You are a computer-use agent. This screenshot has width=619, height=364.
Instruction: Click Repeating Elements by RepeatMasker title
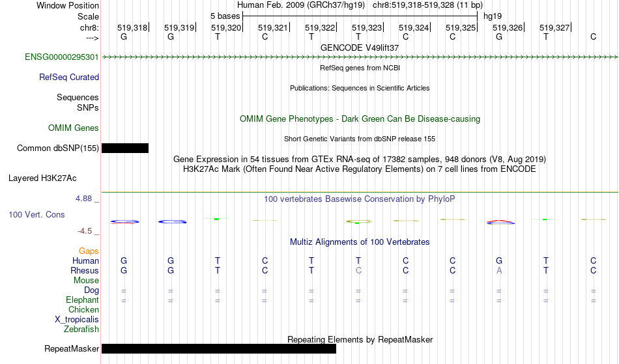pos(360,339)
